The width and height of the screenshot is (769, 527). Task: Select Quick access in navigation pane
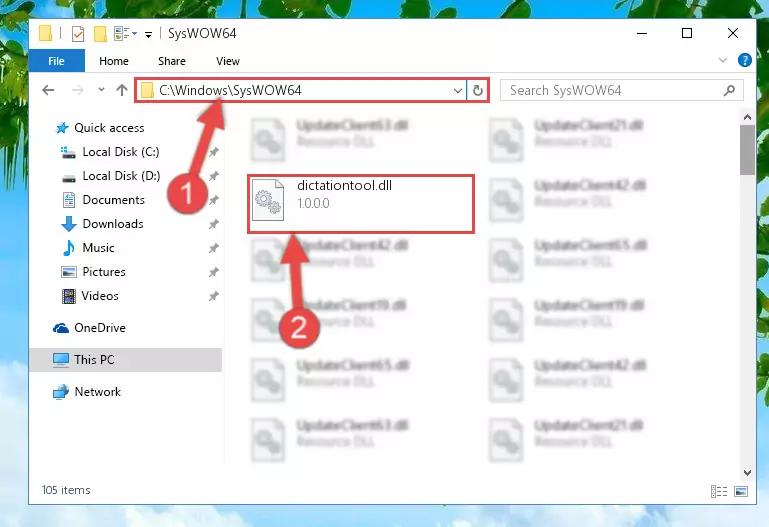[x=109, y=128]
